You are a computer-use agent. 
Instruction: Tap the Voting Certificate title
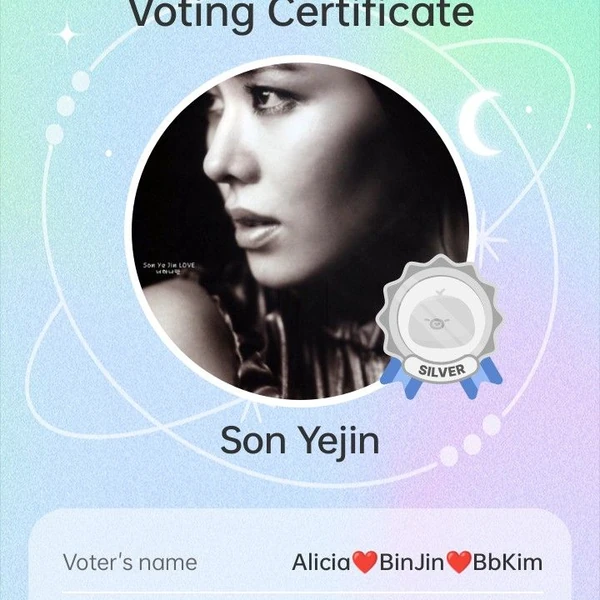[301, 15]
